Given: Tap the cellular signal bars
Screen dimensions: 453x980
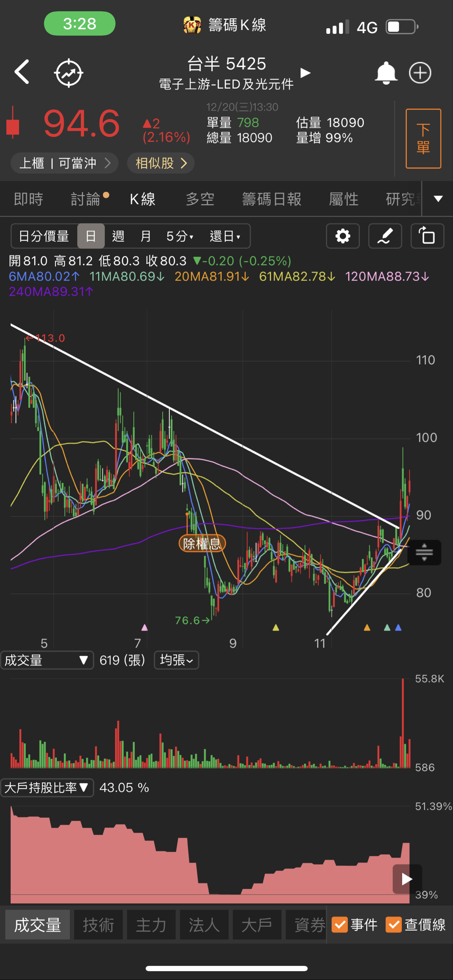Looking at the screenshot, I should tap(338, 27).
